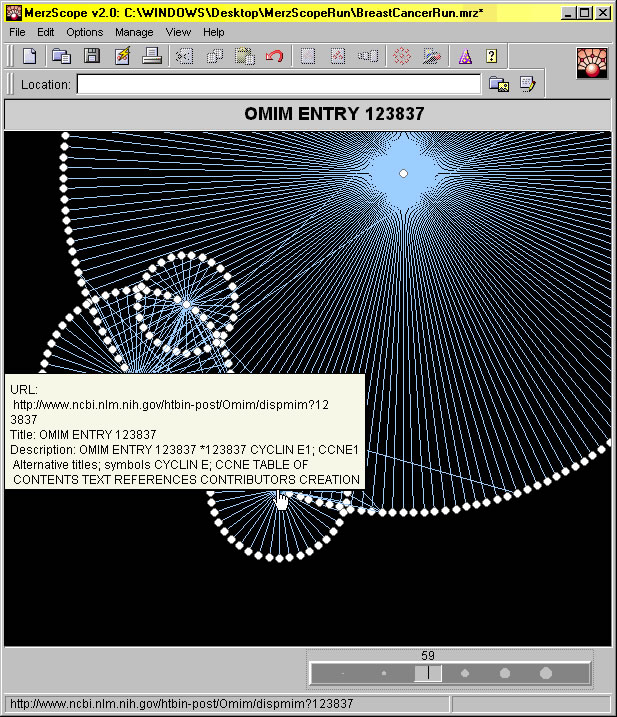Click the printer icon in the toolbar
This screenshot has width=617, height=717.
pyautogui.click(x=152, y=56)
